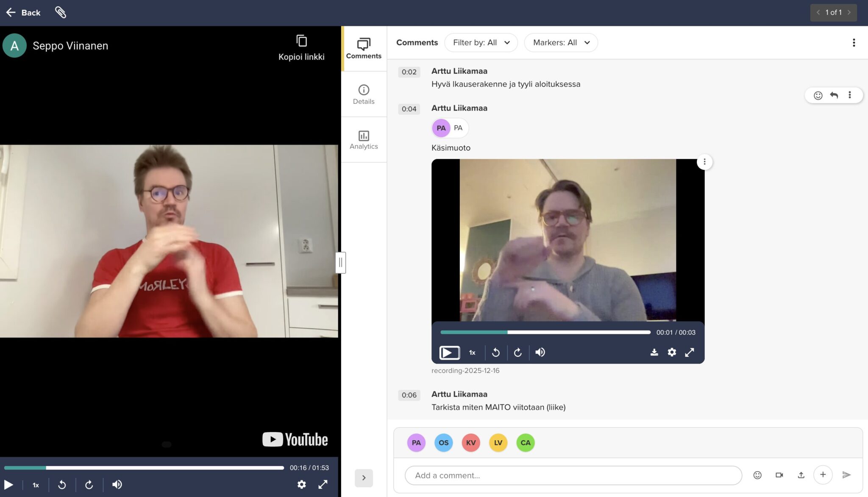This screenshot has height=497, width=868.
Task: Select the green CA marker
Action: point(525,443)
